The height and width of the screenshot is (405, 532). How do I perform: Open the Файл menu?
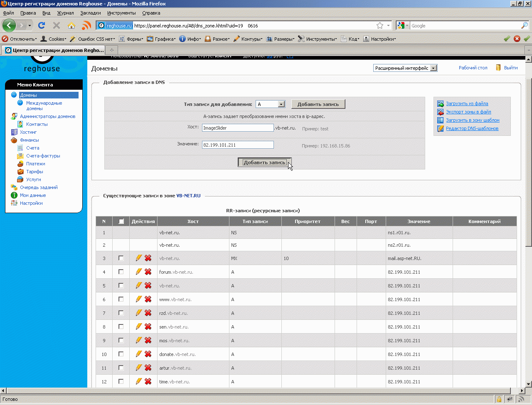[8, 13]
